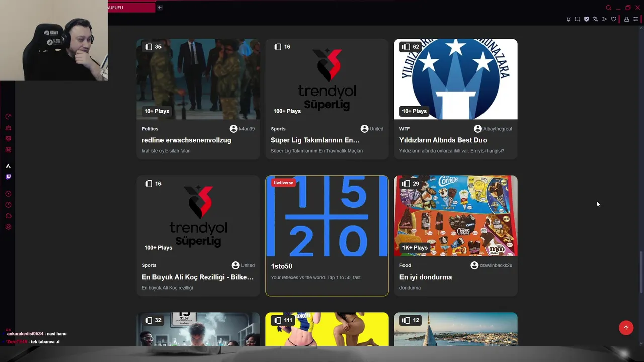Open the redline erwachsenenvollzug title
The width and height of the screenshot is (644, 362).
pyautogui.click(x=187, y=140)
